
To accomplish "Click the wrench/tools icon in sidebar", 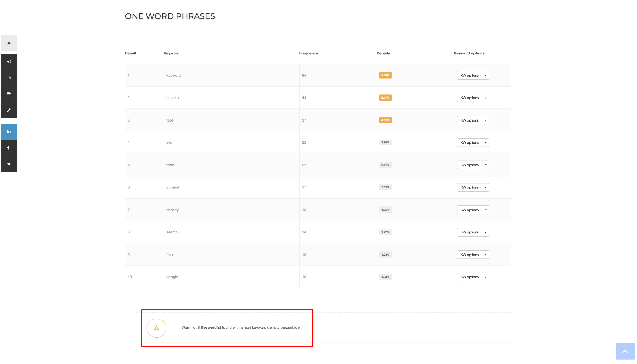I will click(x=9, y=111).
